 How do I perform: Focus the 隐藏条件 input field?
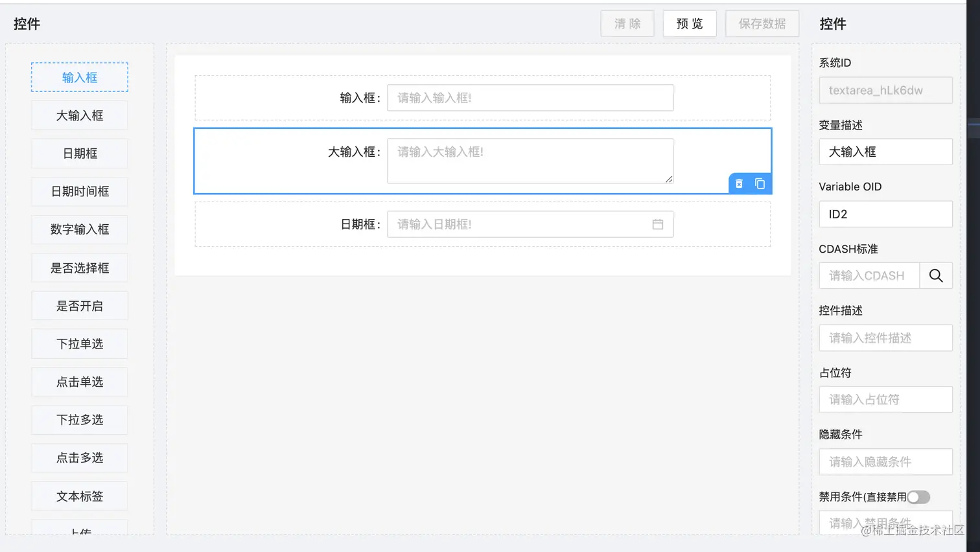[885, 461]
